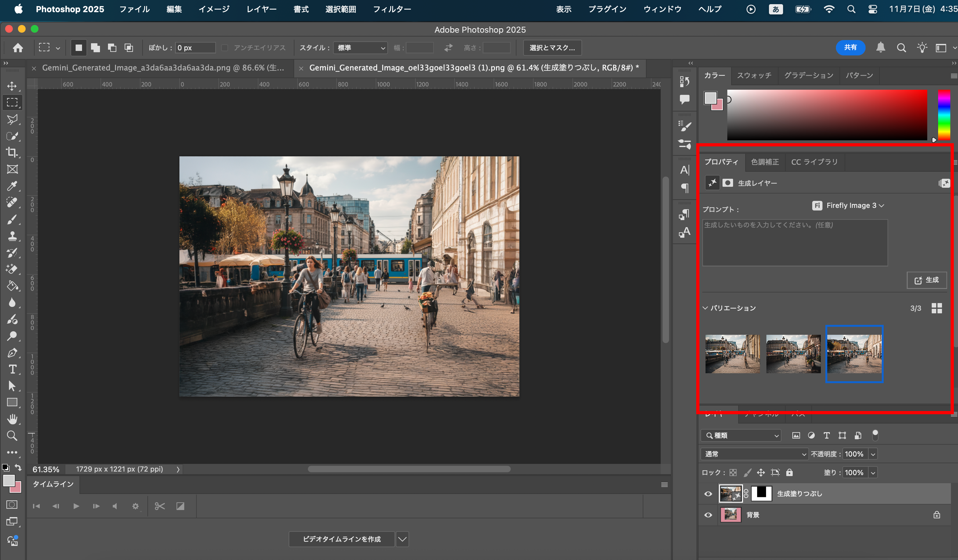Image resolution: width=958 pixels, height=560 pixels.
Task: Switch to the 色調補正 tab
Action: click(764, 162)
